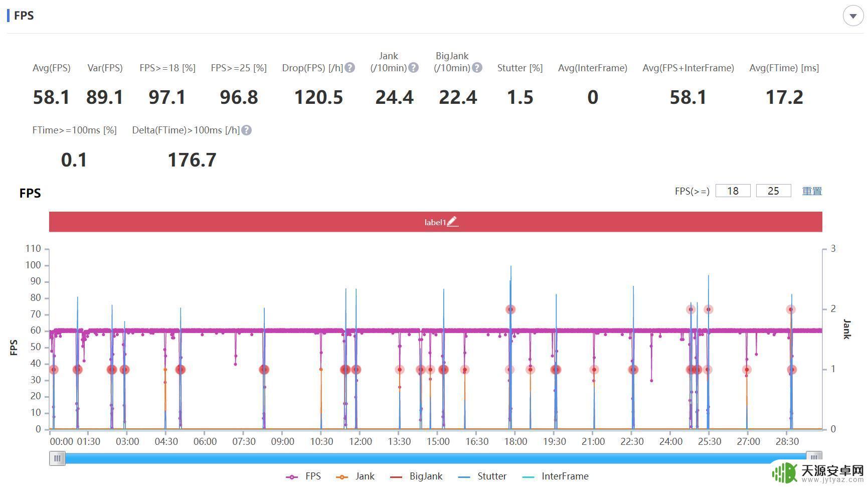This screenshot has width=868, height=487.
Task: Click the Avg(InterFrame) value 0
Action: (x=593, y=97)
